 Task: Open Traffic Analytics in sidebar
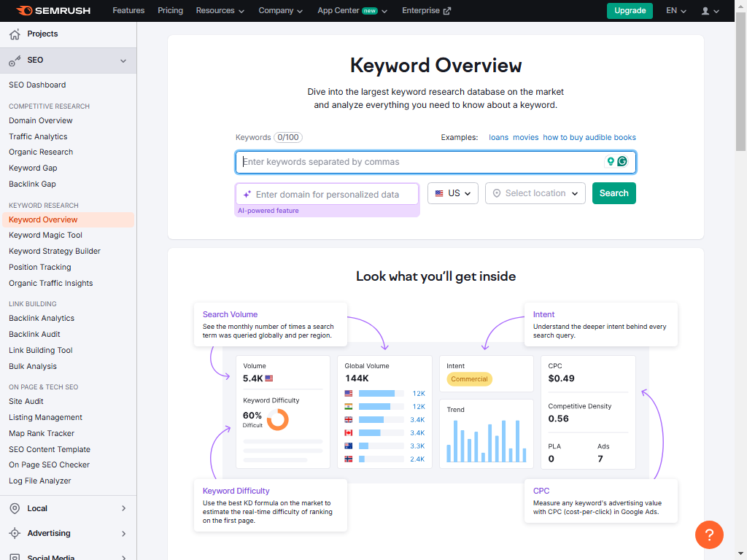pos(38,136)
